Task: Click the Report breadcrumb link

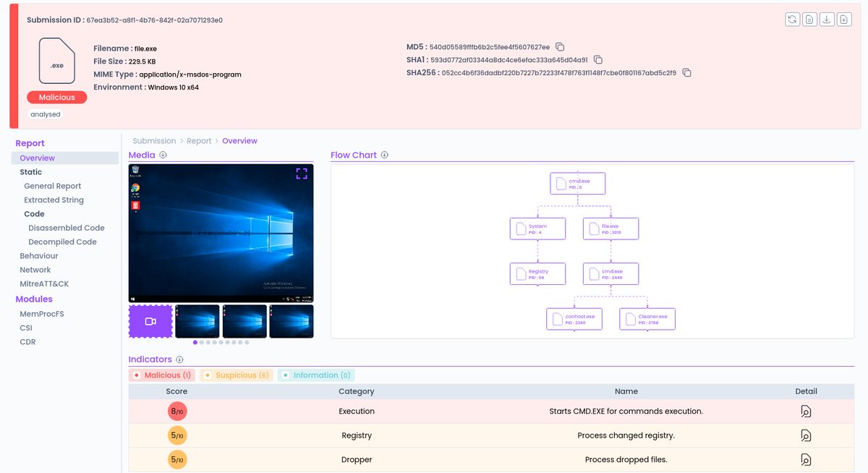Action: pos(200,140)
